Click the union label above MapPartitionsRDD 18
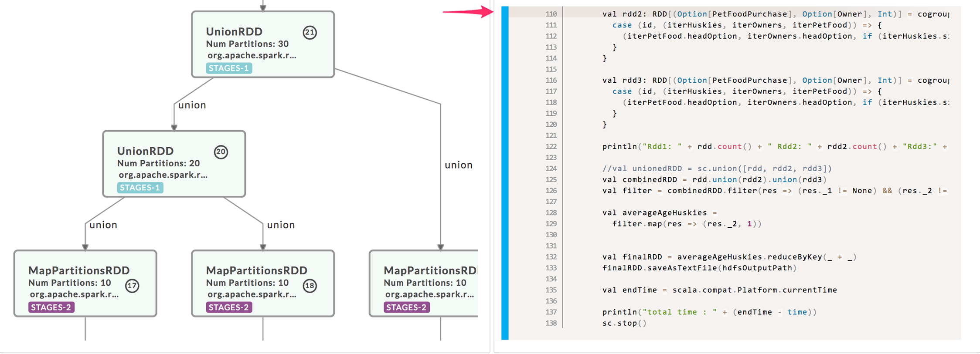Image resolution: width=980 pixels, height=354 pixels. pyautogui.click(x=281, y=225)
